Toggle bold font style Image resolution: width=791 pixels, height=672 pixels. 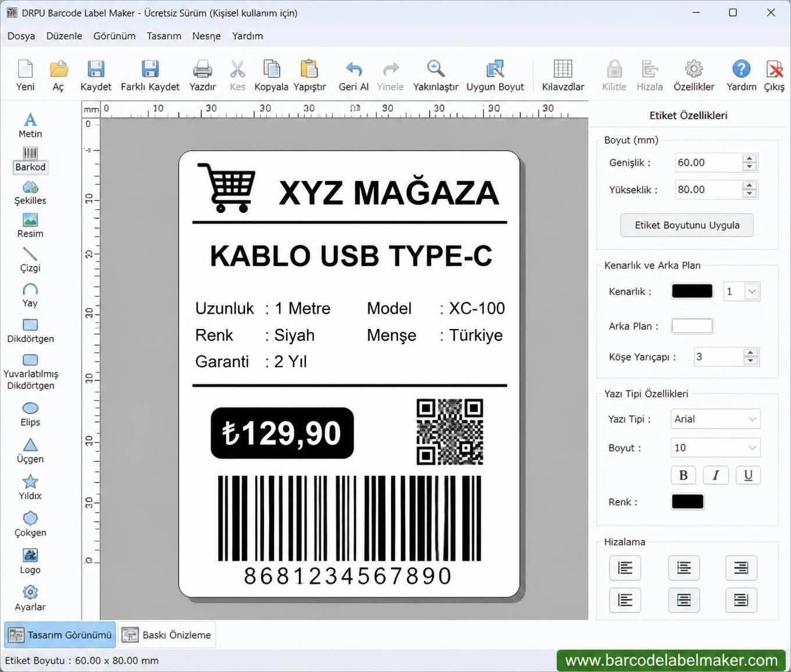click(x=683, y=476)
